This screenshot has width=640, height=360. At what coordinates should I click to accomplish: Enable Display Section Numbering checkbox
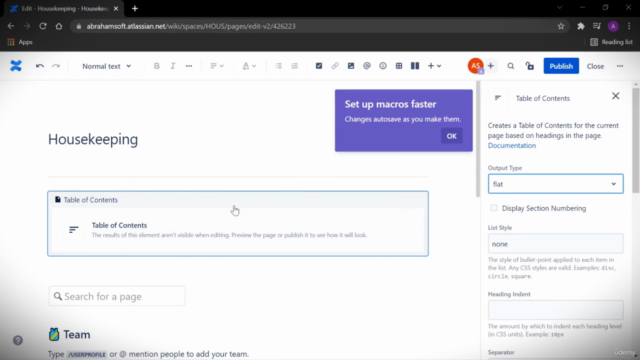[x=494, y=208]
